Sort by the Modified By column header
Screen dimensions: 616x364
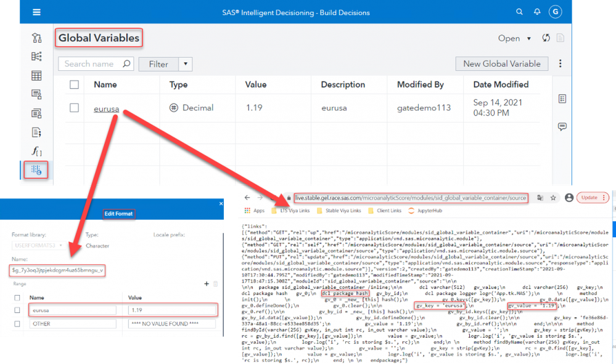(x=421, y=84)
